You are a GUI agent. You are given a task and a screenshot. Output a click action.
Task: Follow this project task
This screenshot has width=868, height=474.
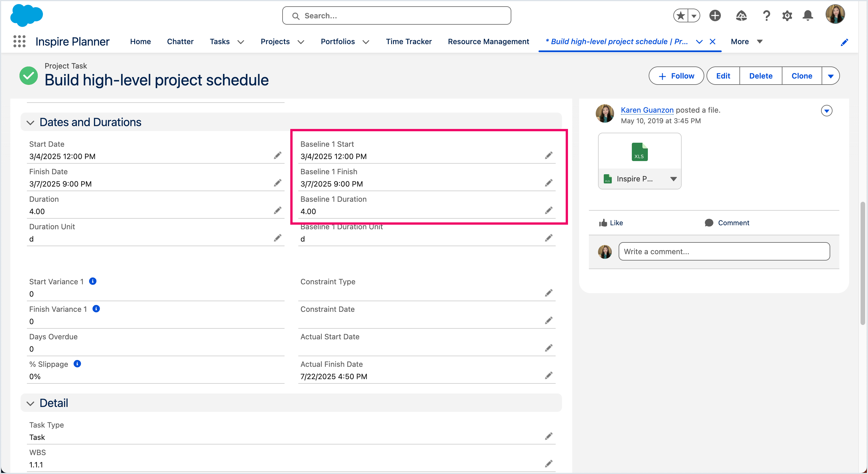click(x=676, y=76)
